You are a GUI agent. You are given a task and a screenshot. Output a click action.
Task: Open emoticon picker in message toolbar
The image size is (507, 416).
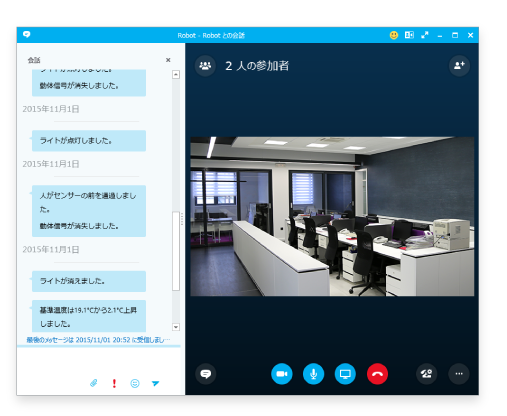[x=135, y=383]
